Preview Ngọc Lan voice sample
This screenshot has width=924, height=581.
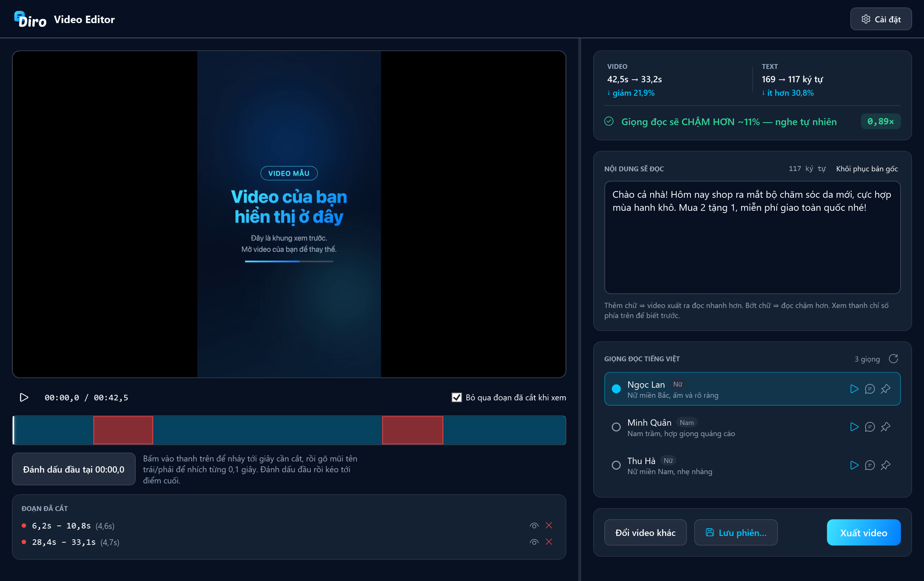coord(854,389)
